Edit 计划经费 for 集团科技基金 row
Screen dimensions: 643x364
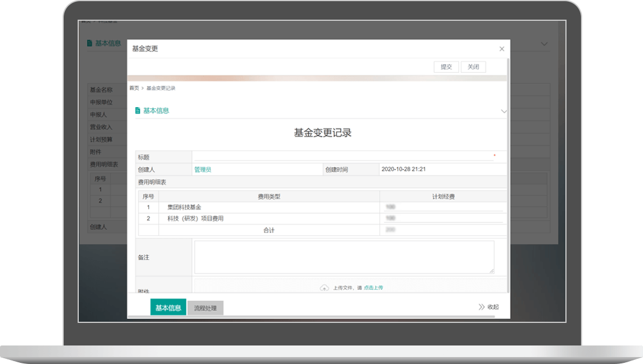click(x=443, y=207)
